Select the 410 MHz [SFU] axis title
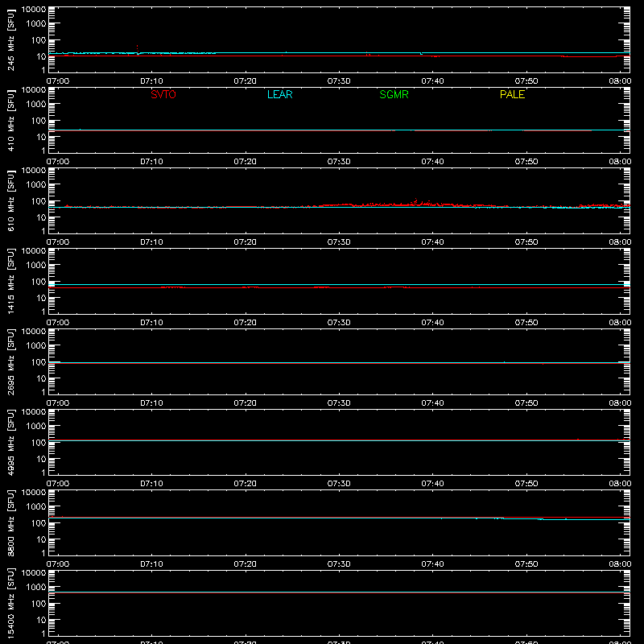The width and height of the screenshot is (644, 644). pos(10,120)
